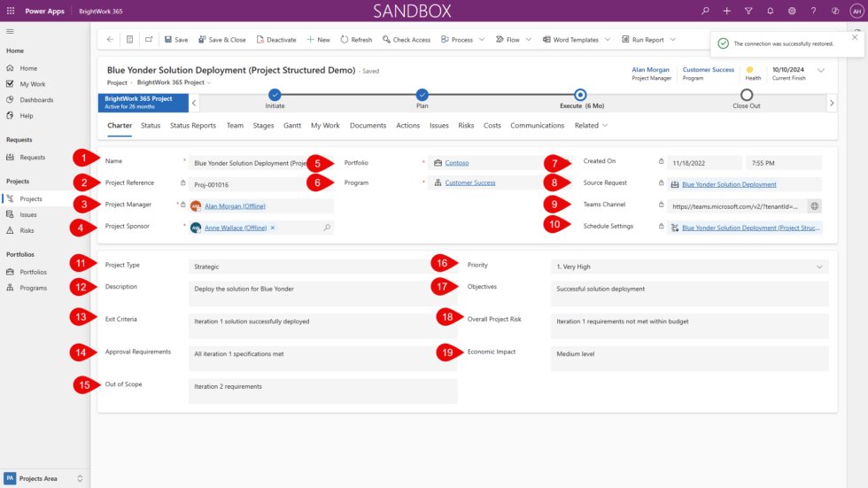Click the Settings gear in header
This screenshot has height=488, width=868.
[791, 11]
